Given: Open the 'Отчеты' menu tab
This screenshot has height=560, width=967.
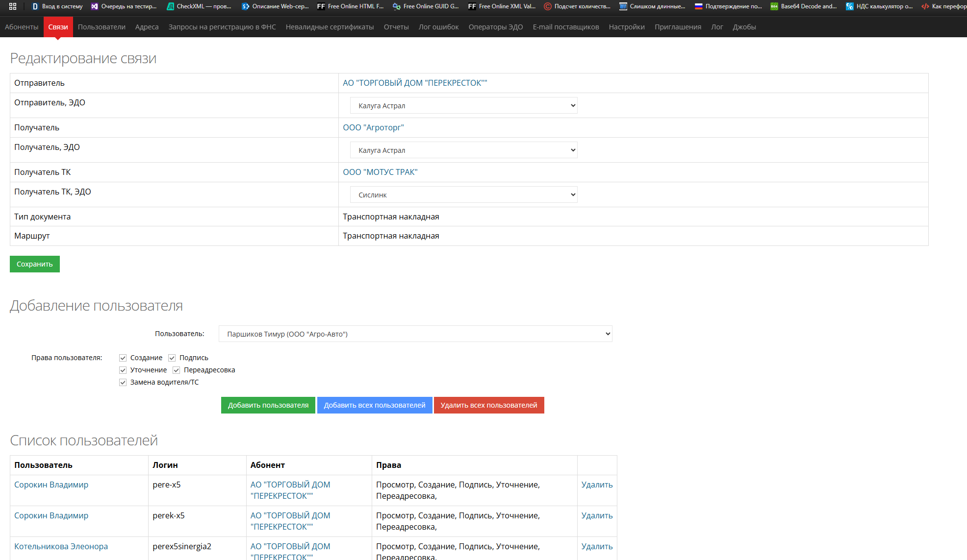Looking at the screenshot, I should (x=396, y=27).
